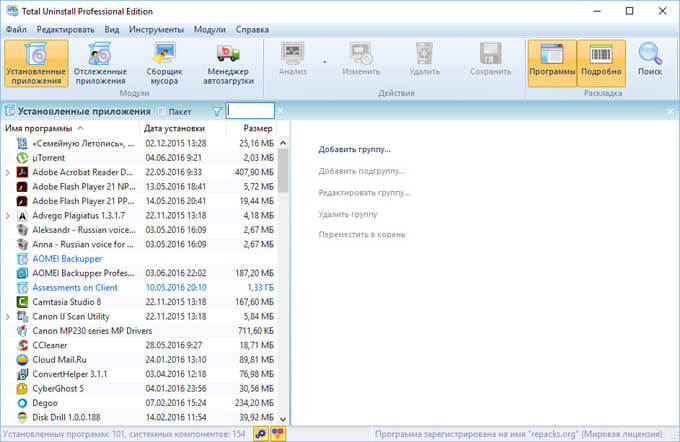Select the size value 407,90 МБ
The width and height of the screenshot is (680, 442).
pyautogui.click(x=255, y=172)
